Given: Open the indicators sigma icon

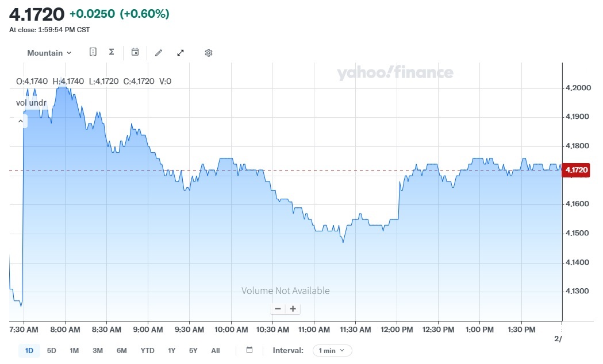Looking at the screenshot, I should 112,52.
